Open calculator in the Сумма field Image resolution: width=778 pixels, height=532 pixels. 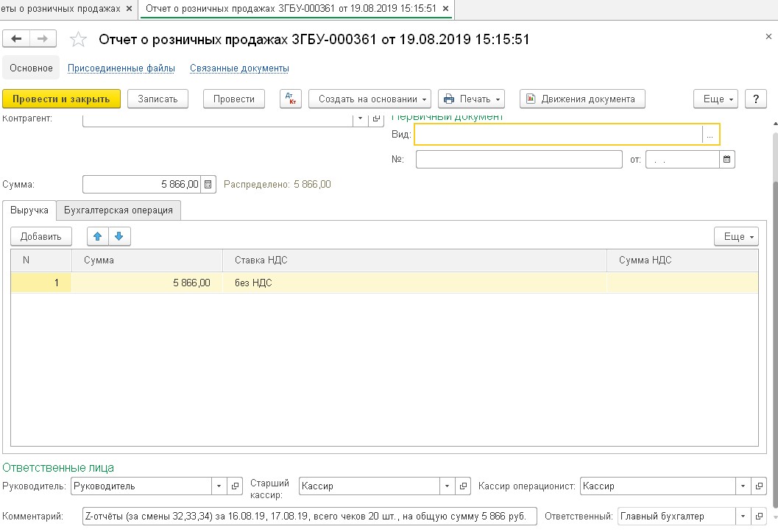coord(208,184)
